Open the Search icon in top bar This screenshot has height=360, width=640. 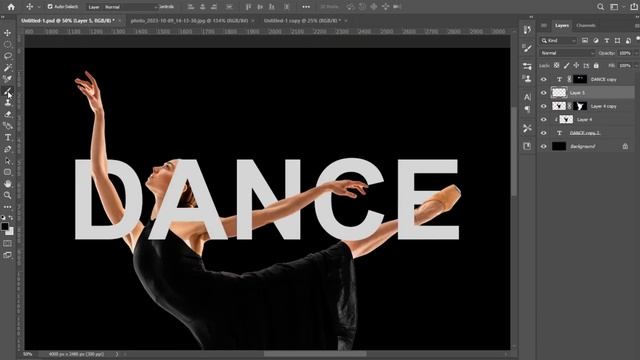coord(600,7)
